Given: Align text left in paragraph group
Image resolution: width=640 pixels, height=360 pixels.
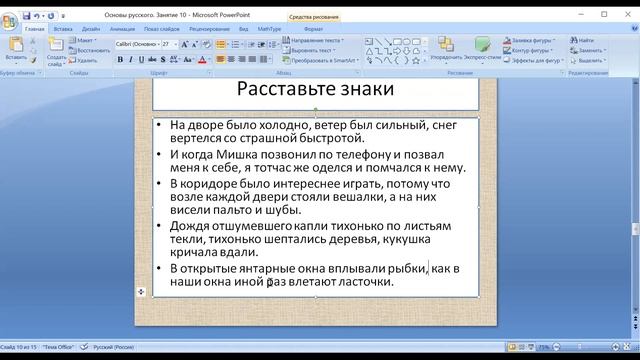Looking at the screenshot, I should coord(220,60).
